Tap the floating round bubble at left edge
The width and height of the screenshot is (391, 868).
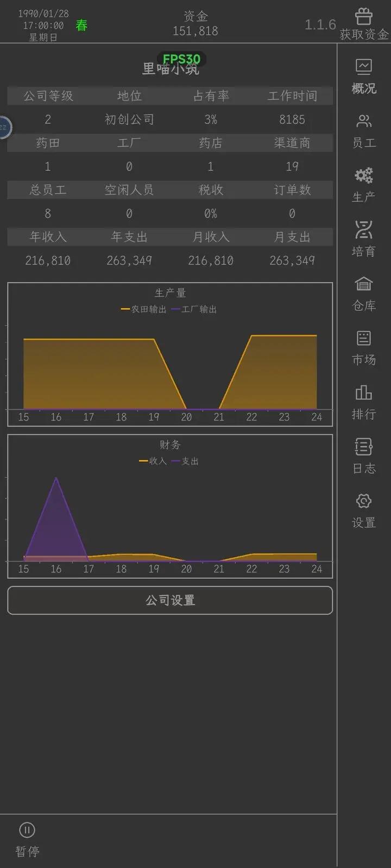pyautogui.click(x=4, y=127)
